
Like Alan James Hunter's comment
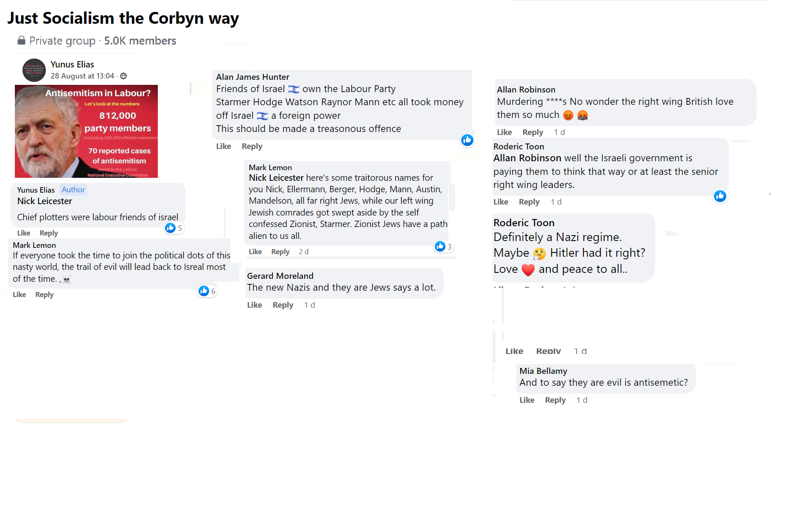tap(224, 146)
